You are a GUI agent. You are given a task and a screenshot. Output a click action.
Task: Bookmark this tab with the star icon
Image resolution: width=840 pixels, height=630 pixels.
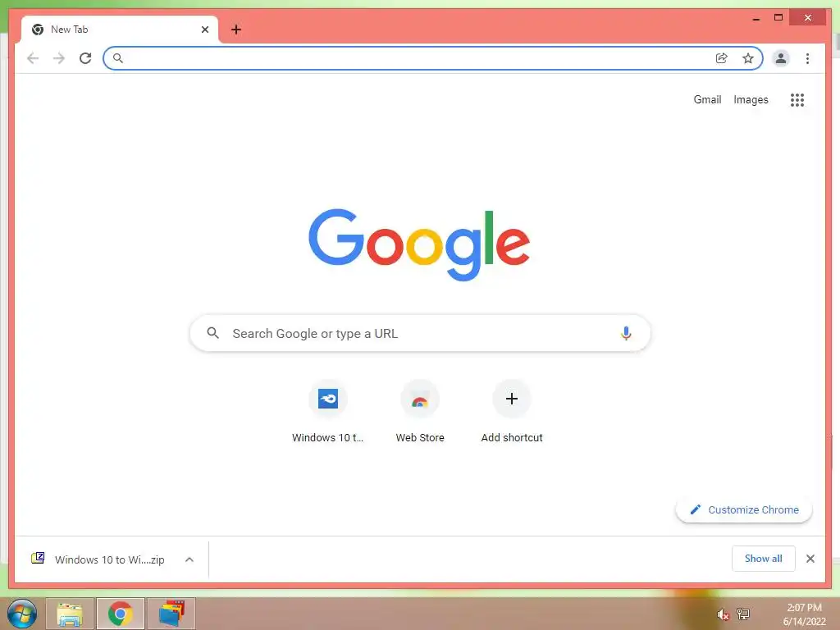point(748,58)
